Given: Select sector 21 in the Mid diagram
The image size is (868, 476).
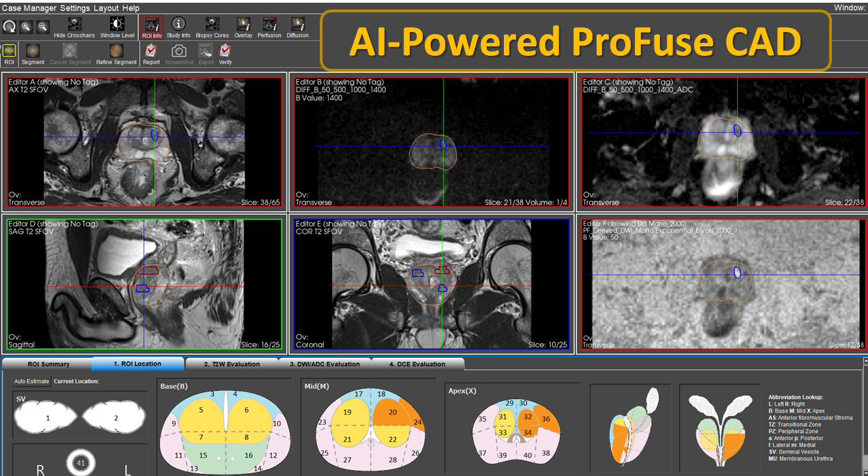Looking at the screenshot, I should 347,440.
